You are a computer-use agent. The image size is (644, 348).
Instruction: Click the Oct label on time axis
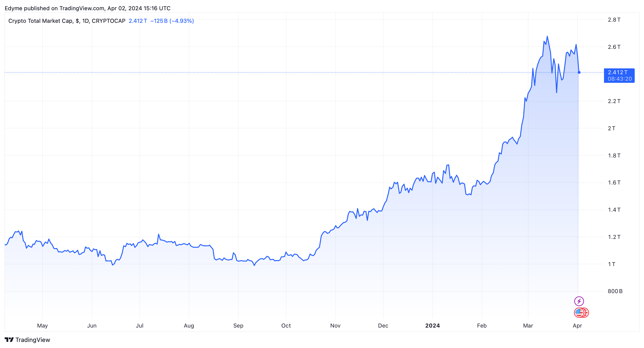286,325
